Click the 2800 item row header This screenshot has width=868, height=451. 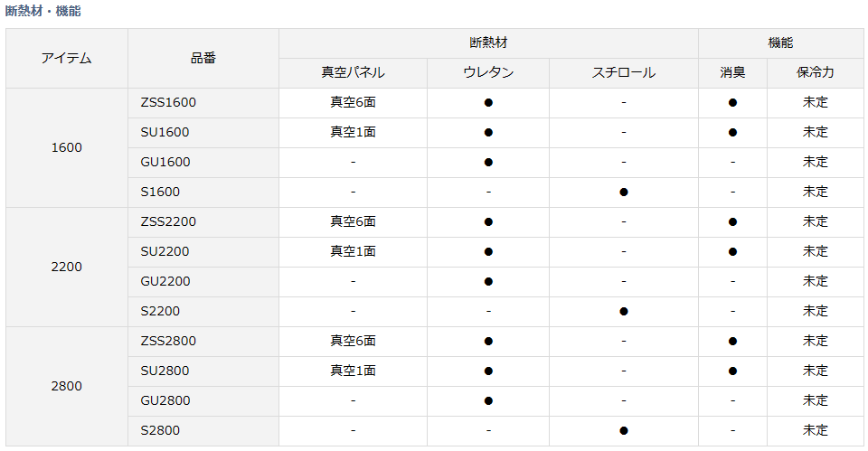coord(67,386)
